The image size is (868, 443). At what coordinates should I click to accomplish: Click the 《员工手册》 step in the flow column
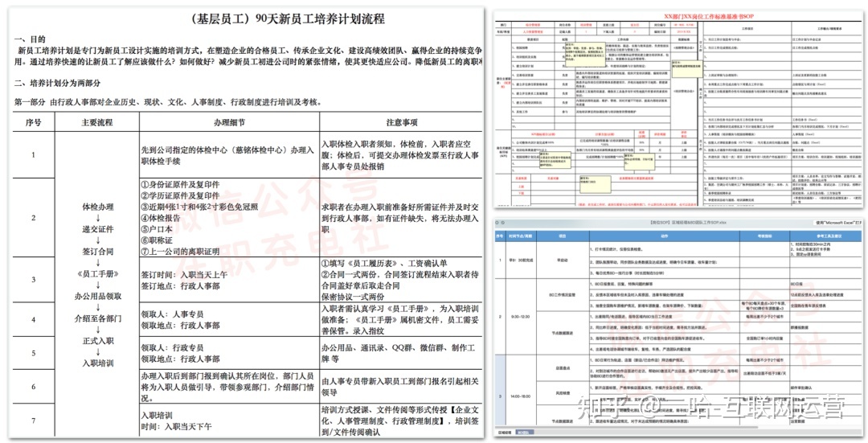pos(100,274)
